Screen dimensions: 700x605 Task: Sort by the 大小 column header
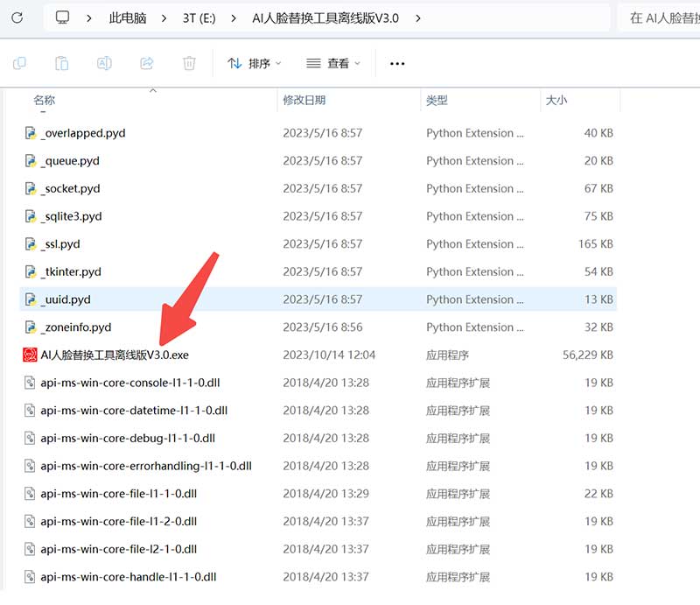[x=556, y=101]
